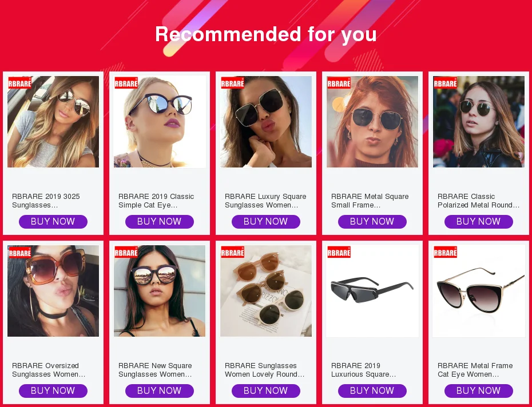The width and height of the screenshot is (532, 407).
Task: Click BUY NOW under RBRARE 2019 3025 Sunglasses
Action: (x=53, y=221)
